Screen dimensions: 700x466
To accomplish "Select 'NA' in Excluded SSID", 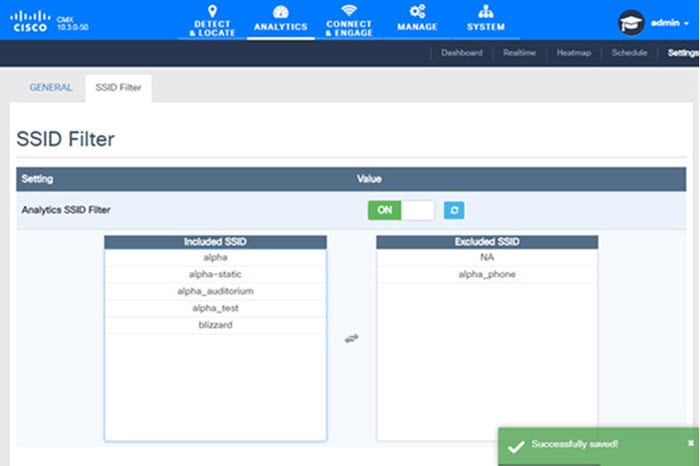I will pyautogui.click(x=487, y=258).
